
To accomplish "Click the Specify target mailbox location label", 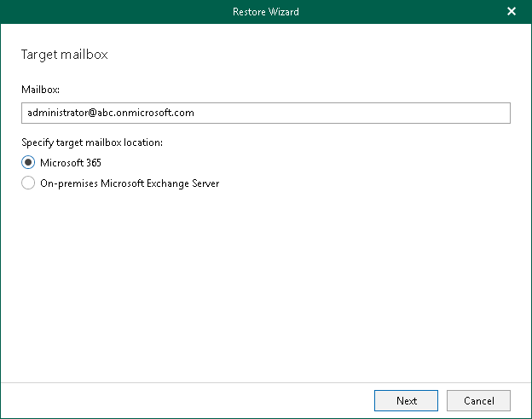I will click(91, 143).
